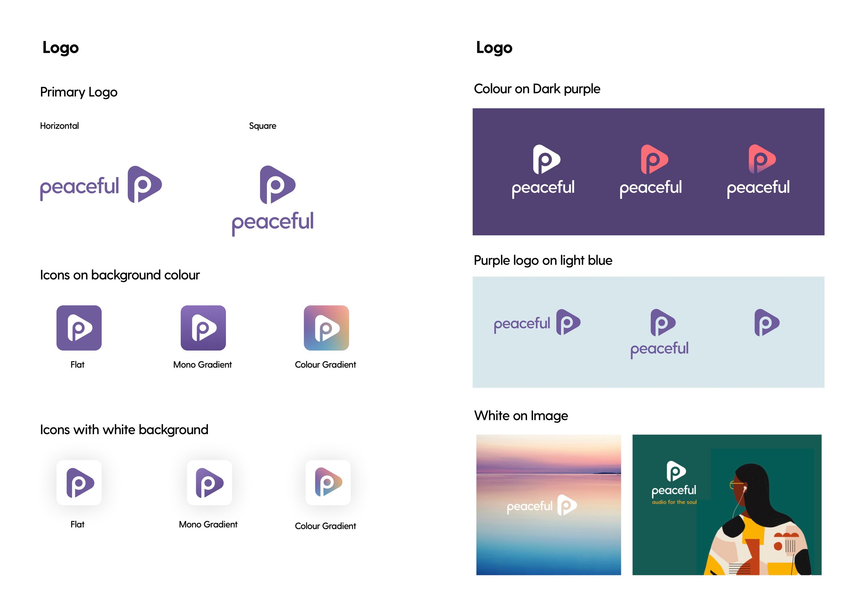The image size is (868, 604).
Task: Click the 'audio for the soul' tagline
Action: pyautogui.click(x=674, y=502)
